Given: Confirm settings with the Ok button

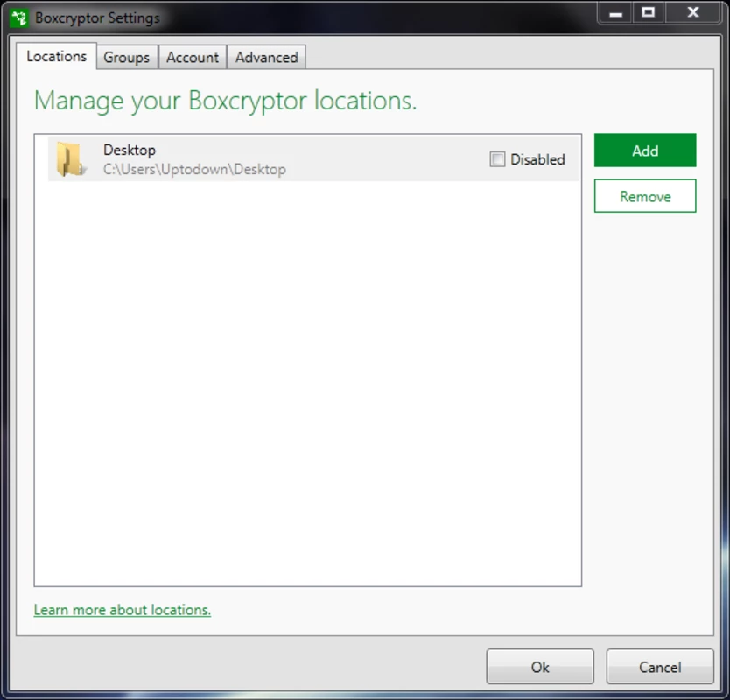Looking at the screenshot, I should (540, 667).
